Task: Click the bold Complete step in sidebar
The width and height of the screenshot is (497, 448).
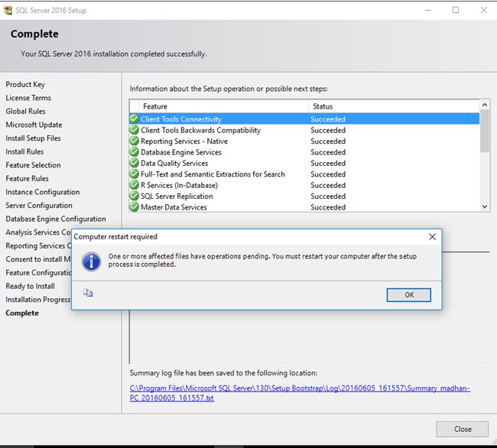Action: 22,313
